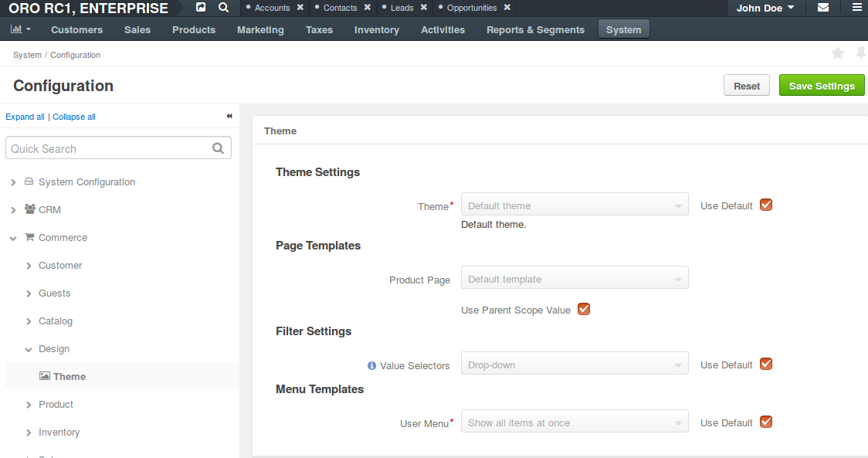Open the mail envelope icon
Image resolution: width=868 pixels, height=458 pixels.
[823, 8]
